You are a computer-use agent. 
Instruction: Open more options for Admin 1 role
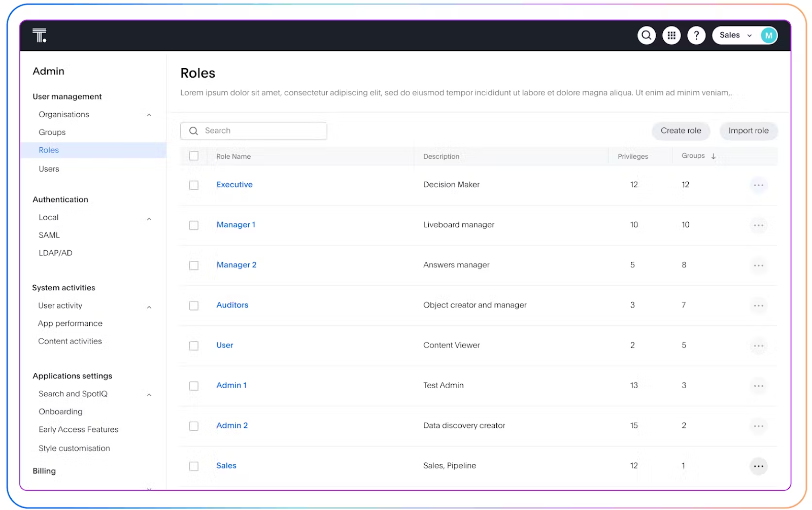pos(758,386)
